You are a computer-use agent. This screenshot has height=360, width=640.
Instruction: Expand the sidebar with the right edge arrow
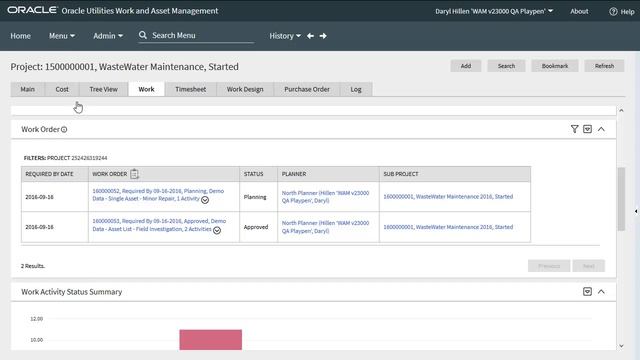point(636,211)
